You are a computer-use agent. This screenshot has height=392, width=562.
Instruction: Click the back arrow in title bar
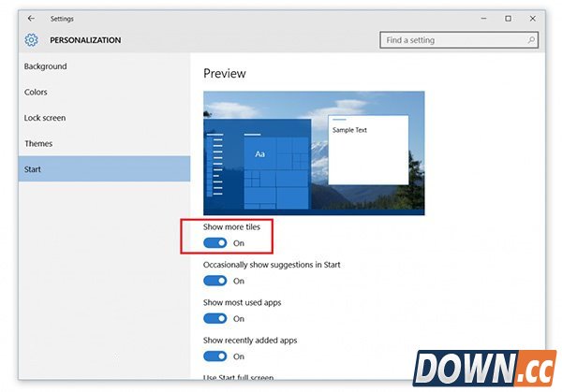pyautogui.click(x=31, y=18)
